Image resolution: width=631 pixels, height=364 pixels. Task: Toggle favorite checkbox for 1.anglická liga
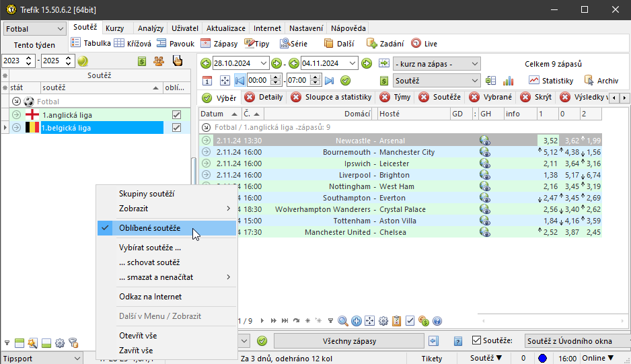(x=176, y=115)
